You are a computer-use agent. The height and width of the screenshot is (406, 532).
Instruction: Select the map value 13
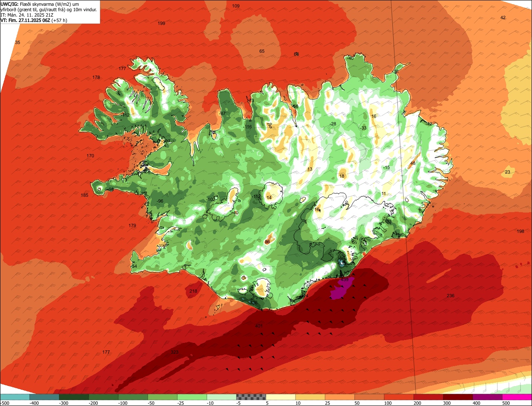point(310,169)
